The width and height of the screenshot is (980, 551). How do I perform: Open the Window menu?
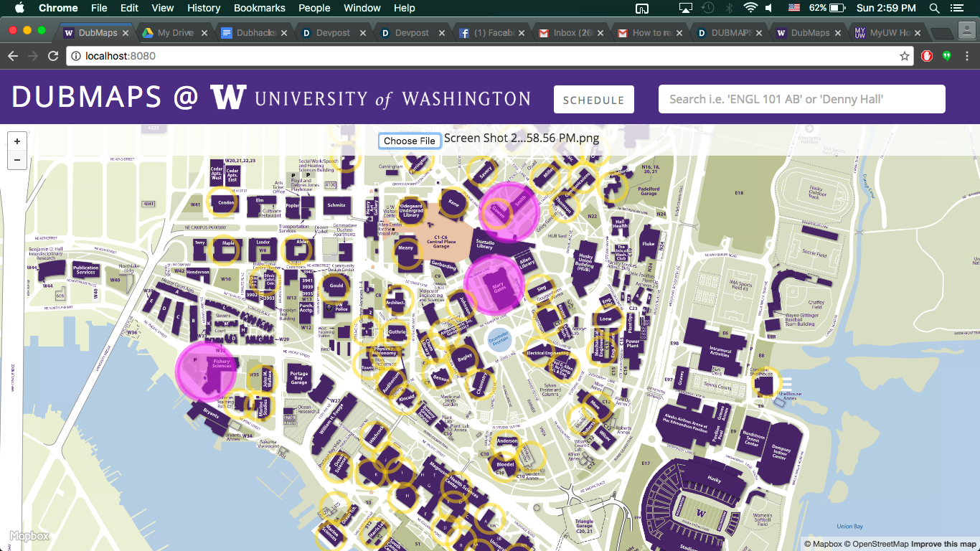click(362, 8)
